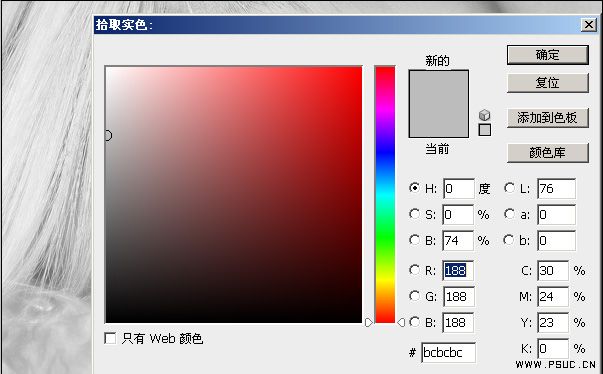The height and width of the screenshot is (374, 603).
Task: Click the G green value field
Action: click(458, 297)
